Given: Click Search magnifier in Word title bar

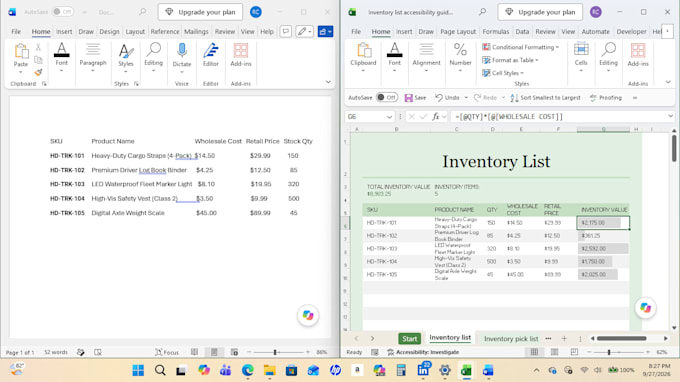Looking at the screenshot, I should (x=142, y=12).
